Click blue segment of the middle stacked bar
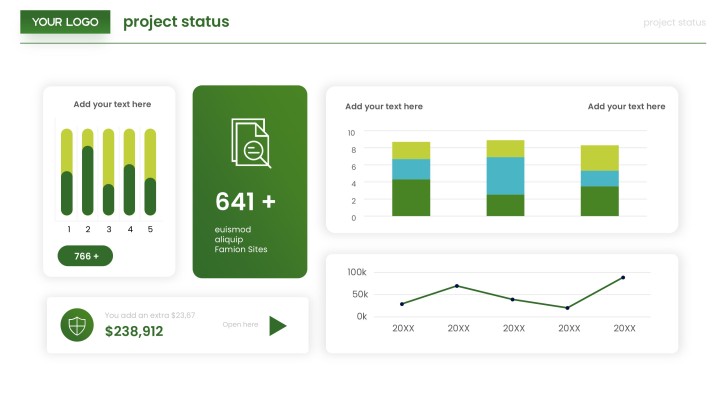726x408 pixels. [505, 176]
